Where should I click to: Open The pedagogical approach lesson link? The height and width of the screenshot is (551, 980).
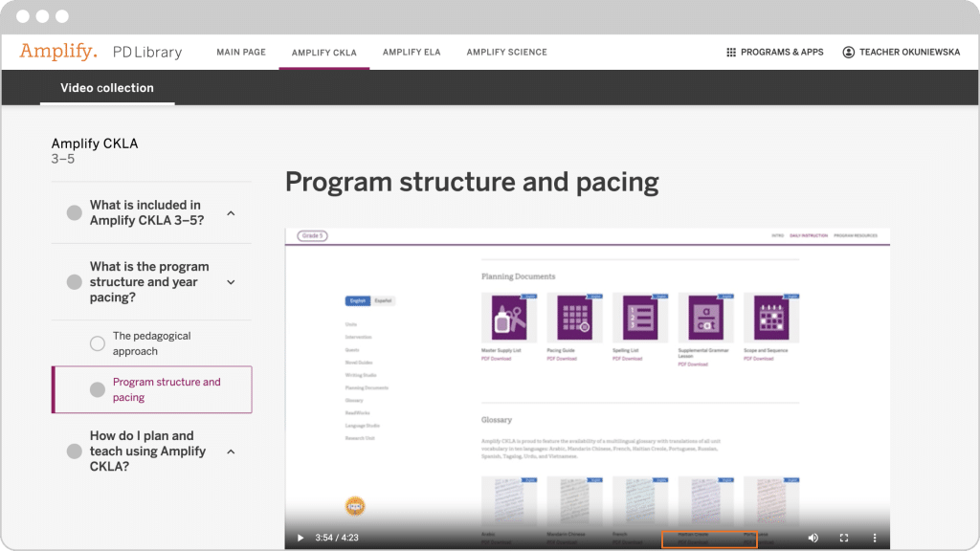(x=152, y=343)
